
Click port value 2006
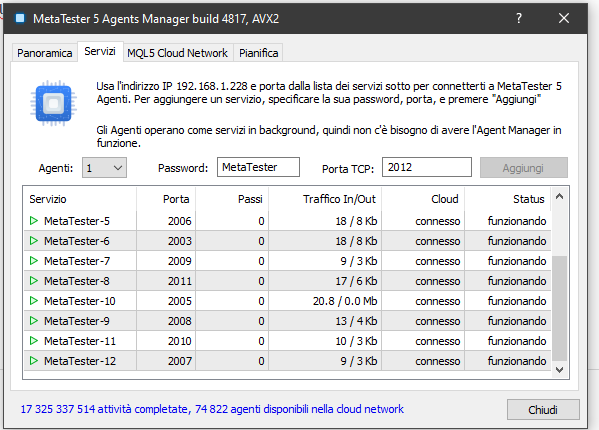click(x=180, y=221)
